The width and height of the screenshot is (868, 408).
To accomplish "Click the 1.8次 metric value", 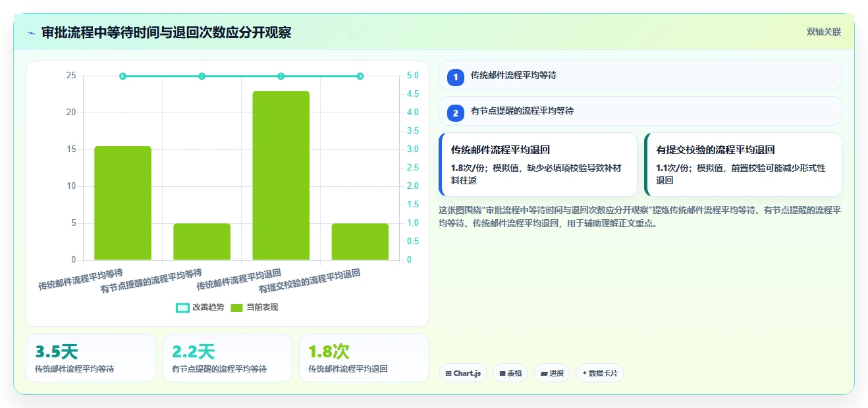I will click(x=329, y=352).
